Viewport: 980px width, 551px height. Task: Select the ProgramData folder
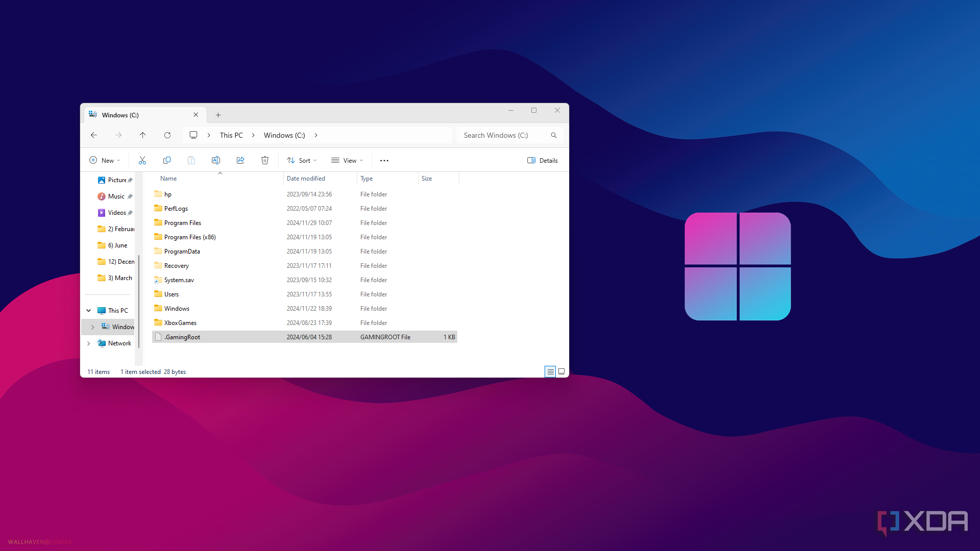[305, 252]
